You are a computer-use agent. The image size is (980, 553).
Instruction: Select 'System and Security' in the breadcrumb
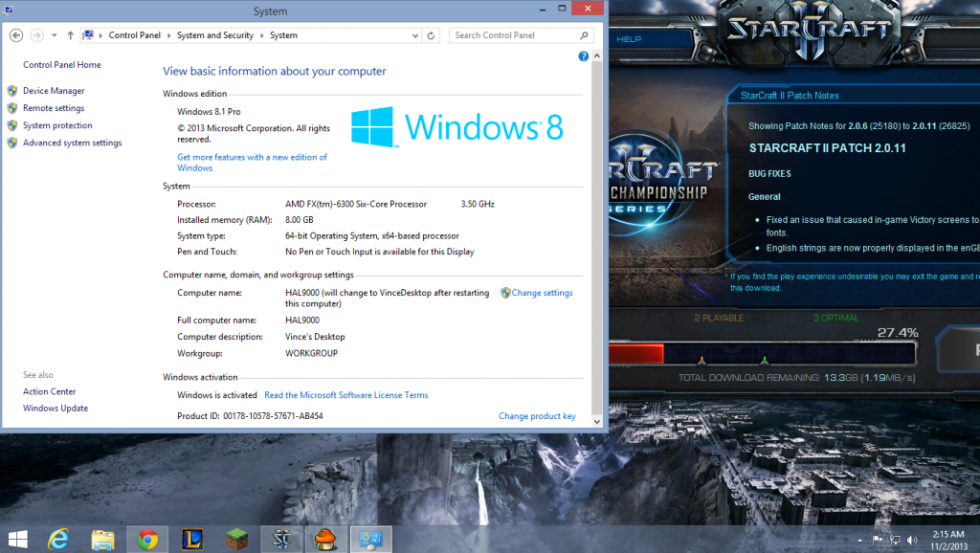(x=215, y=35)
